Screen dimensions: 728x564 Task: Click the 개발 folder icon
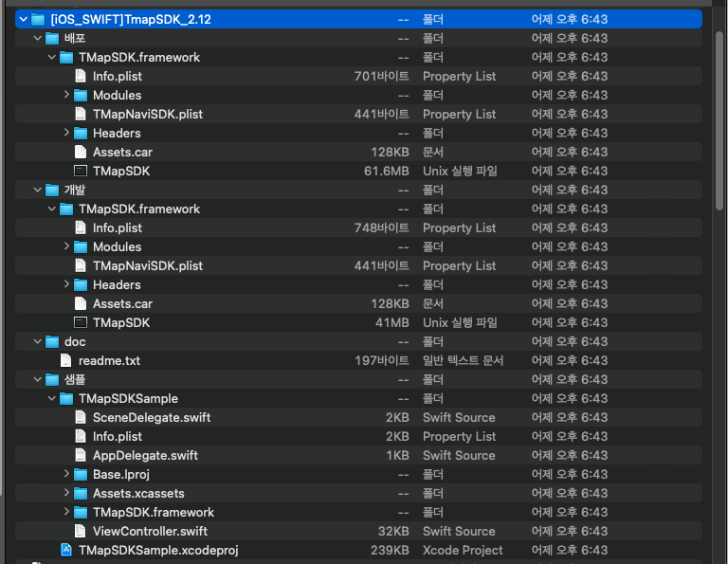coord(52,190)
